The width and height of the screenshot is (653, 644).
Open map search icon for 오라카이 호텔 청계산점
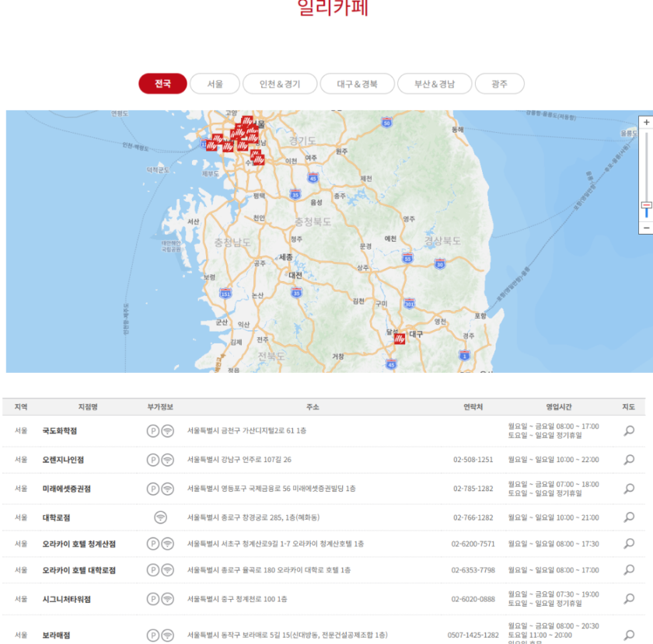coord(629,544)
